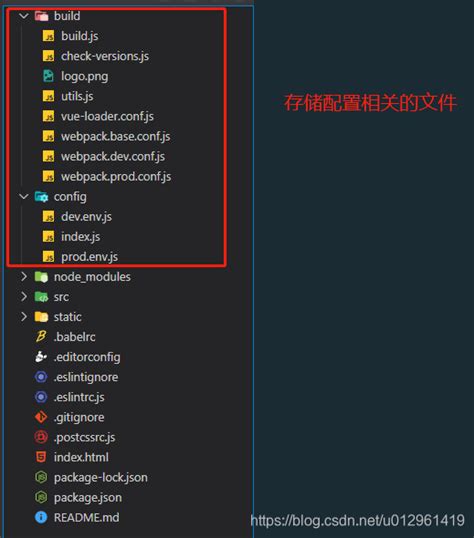Screen dimensions: 474x538
Task: Select dev.env.js in config folder
Action: [x=86, y=217]
